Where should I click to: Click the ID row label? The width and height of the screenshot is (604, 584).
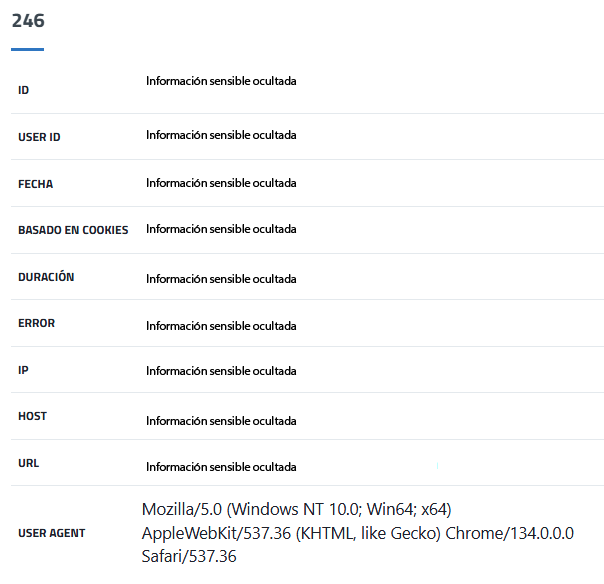[x=24, y=90]
